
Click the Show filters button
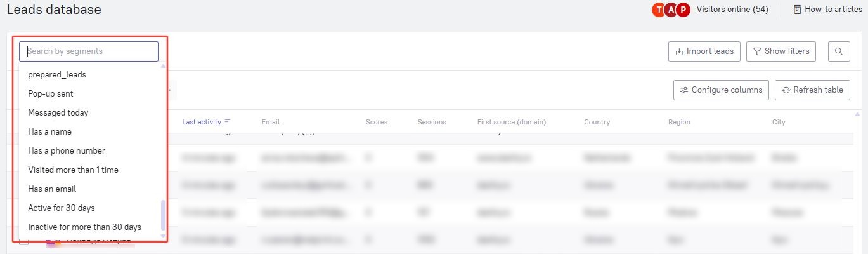click(782, 51)
